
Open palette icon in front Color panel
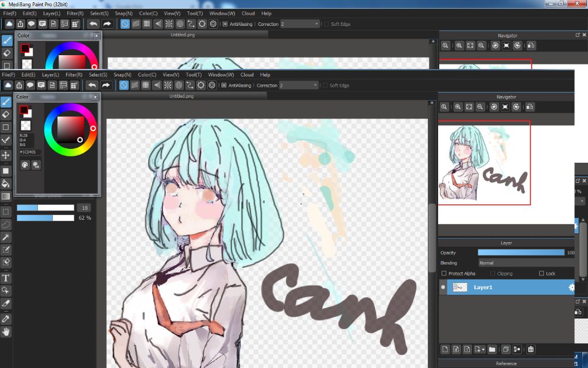(25, 165)
